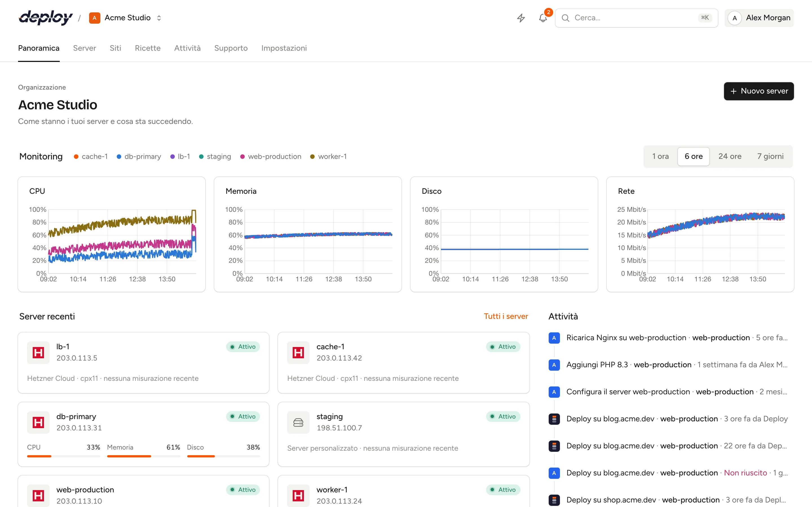Click the custom server icon on staging card

pyautogui.click(x=298, y=422)
